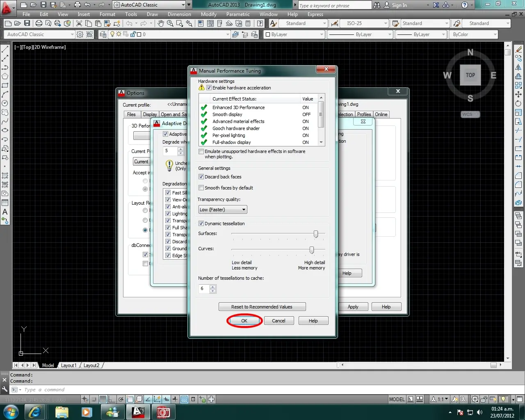The width and height of the screenshot is (525, 420).
Task: Select the Mirror tool in Modify toolbar
Action: 518,67
